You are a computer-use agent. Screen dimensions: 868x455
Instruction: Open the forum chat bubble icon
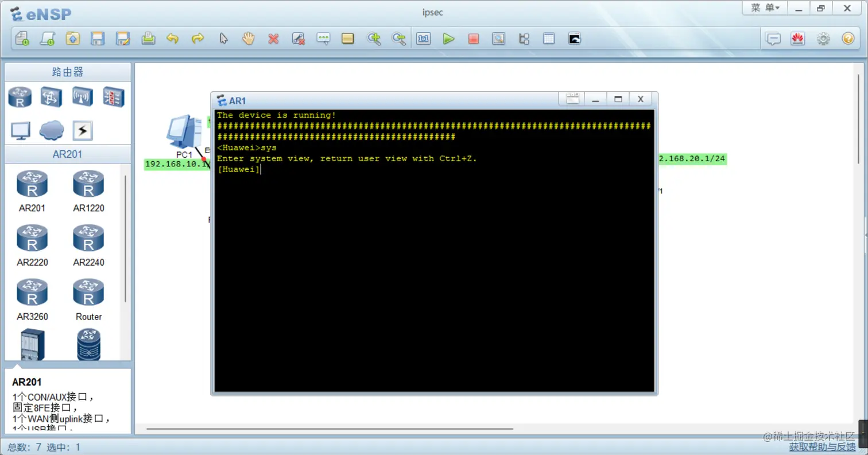click(x=773, y=38)
